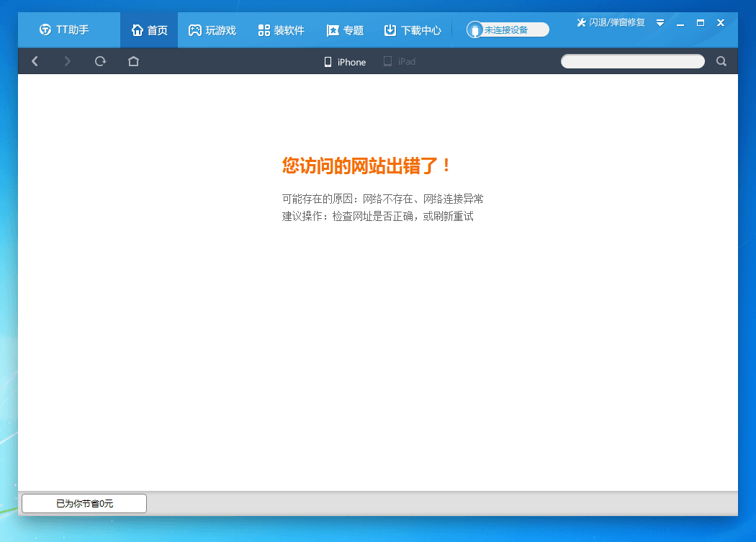
Task: Start a search with the magnifier icon
Action: 721,61
